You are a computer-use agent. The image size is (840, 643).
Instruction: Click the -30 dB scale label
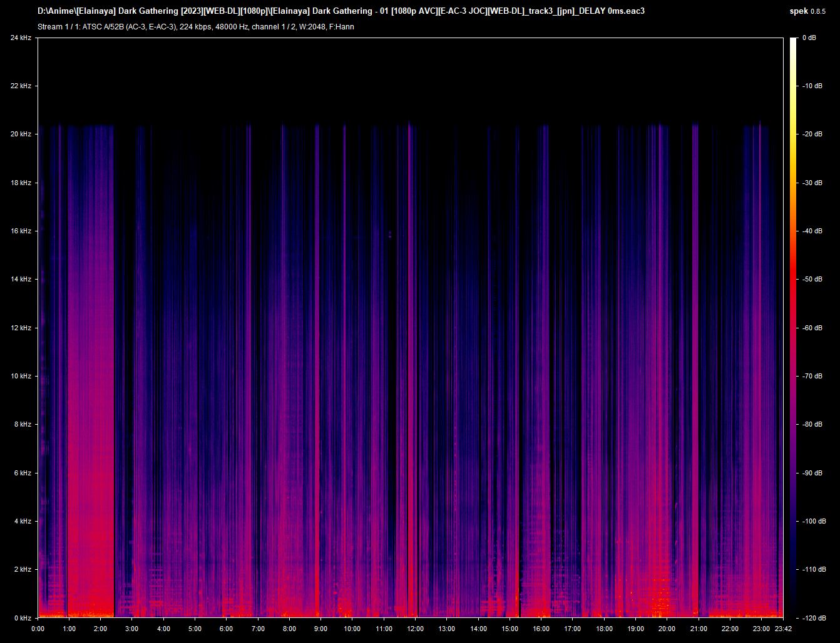click(812, 183)
